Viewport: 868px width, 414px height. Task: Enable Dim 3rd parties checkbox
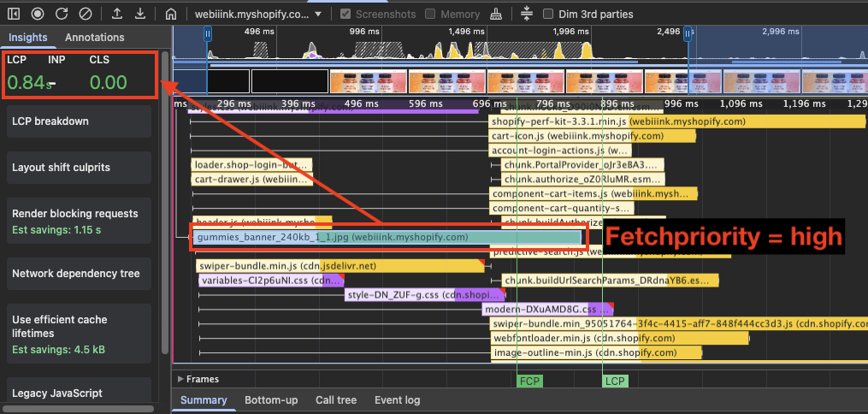548,15
